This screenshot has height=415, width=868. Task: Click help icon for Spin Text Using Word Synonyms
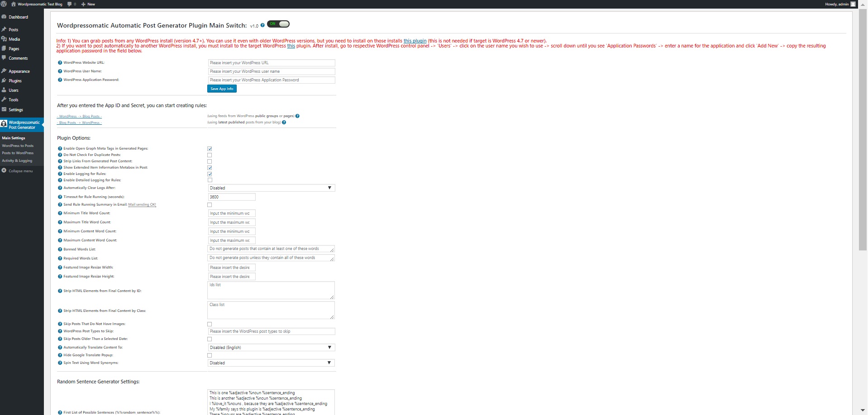(x=60, y=363)
